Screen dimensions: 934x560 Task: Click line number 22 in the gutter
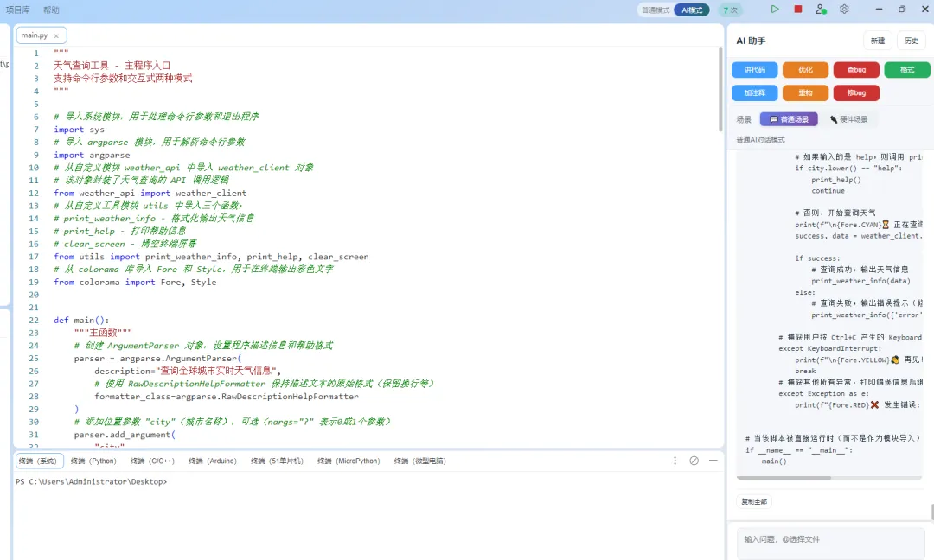34,320
